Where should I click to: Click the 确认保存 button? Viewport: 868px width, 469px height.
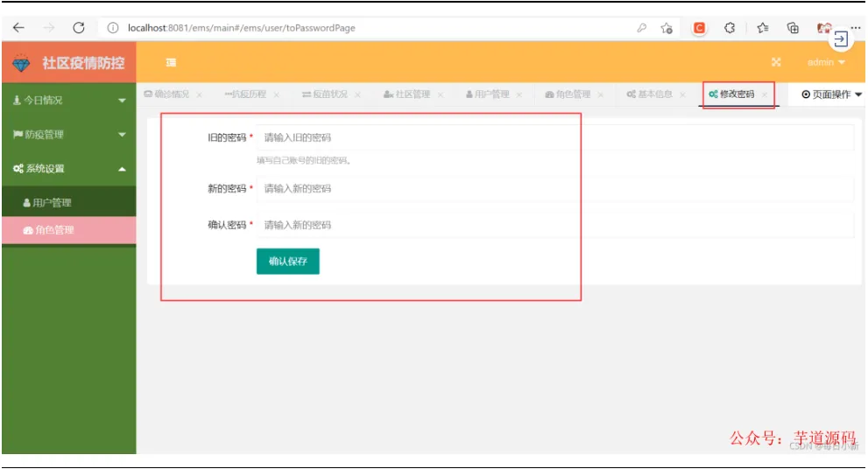288,261
